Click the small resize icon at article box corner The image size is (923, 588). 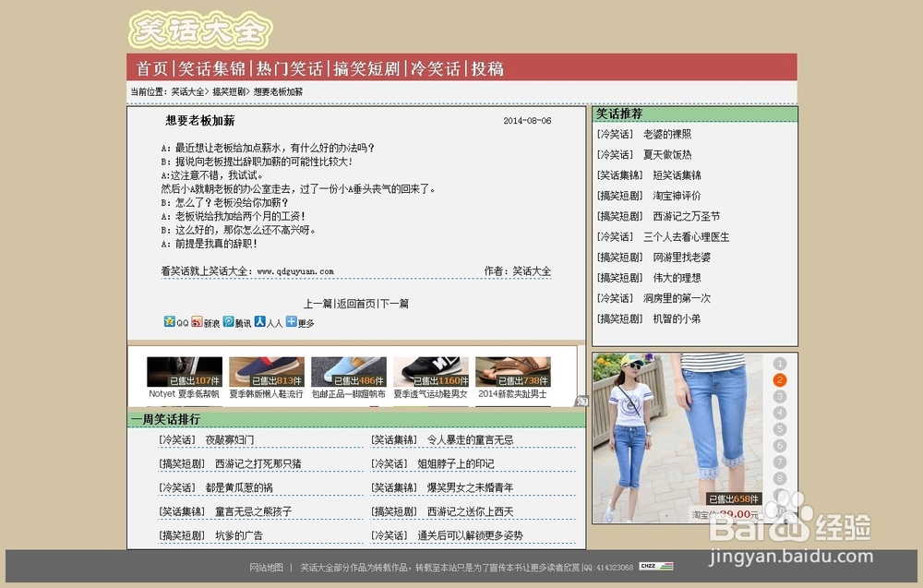(582, 401)
